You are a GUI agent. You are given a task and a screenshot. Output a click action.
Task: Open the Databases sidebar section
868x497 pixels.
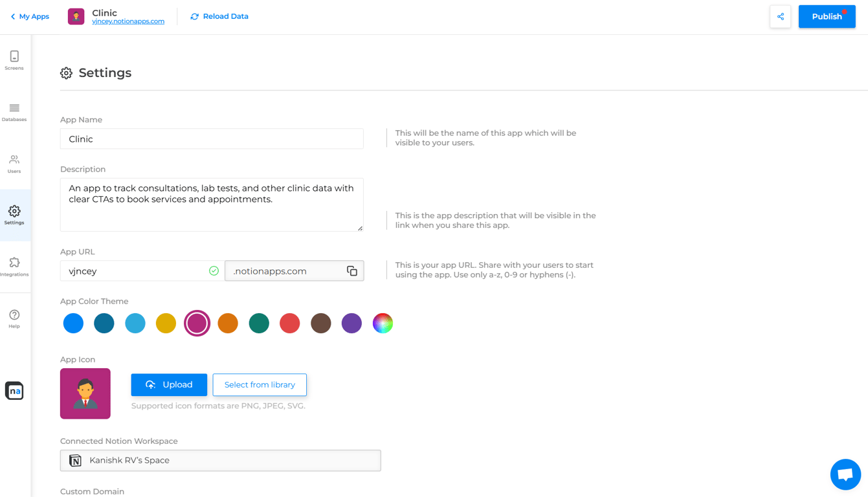tap(14, 112)
